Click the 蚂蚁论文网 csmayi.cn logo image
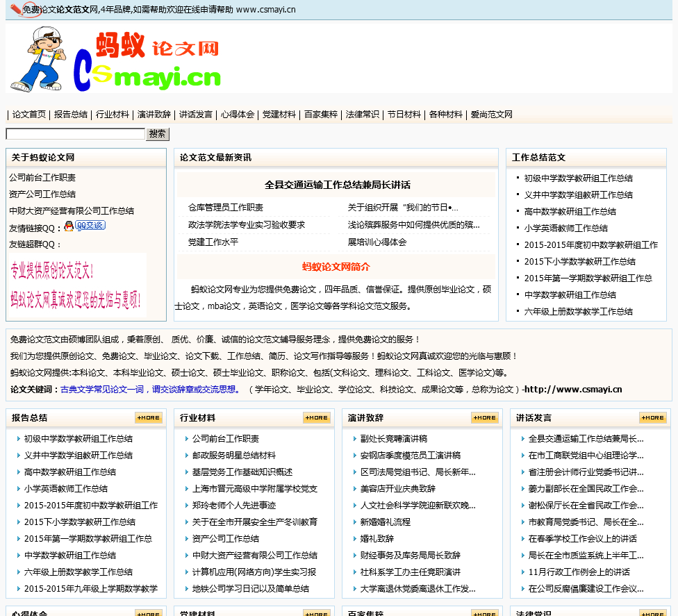The height and width of the screenshot is (616, 678). click(147, 61)
